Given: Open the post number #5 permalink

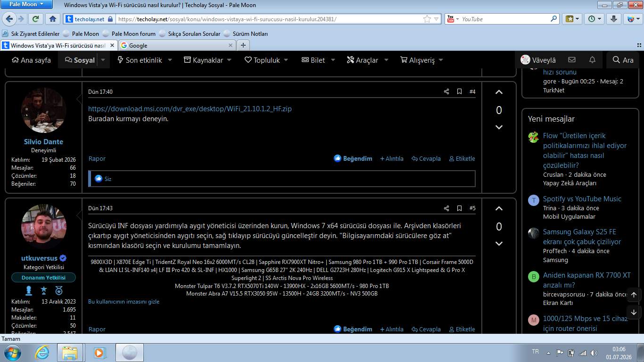Looking at the screenshot, I should pyautogui.click(x=472, y=208).
